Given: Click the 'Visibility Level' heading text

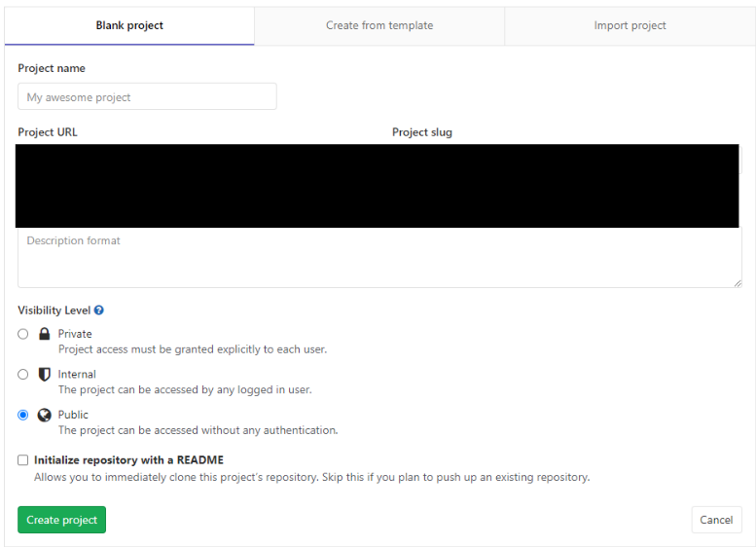Looking at the screenshot, I should click(x=54, y=310).
